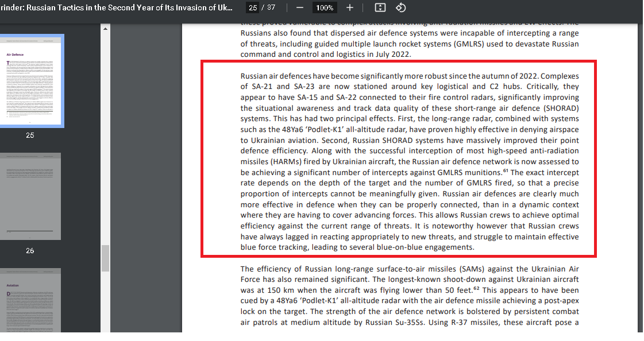Click the line starting 'The efficiency of Russian long-range'
Screen dimensions: 644x341
pyautogui.click(x=410, y=269)
